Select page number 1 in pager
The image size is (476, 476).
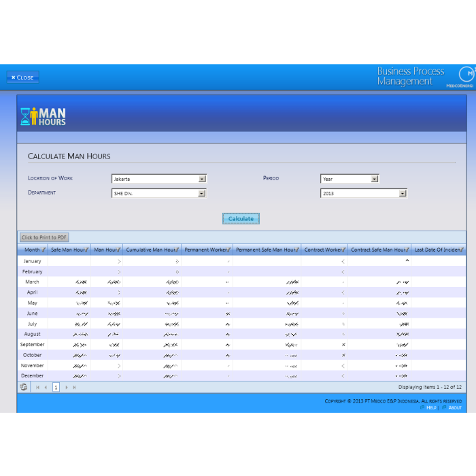[x=56, y=387]
